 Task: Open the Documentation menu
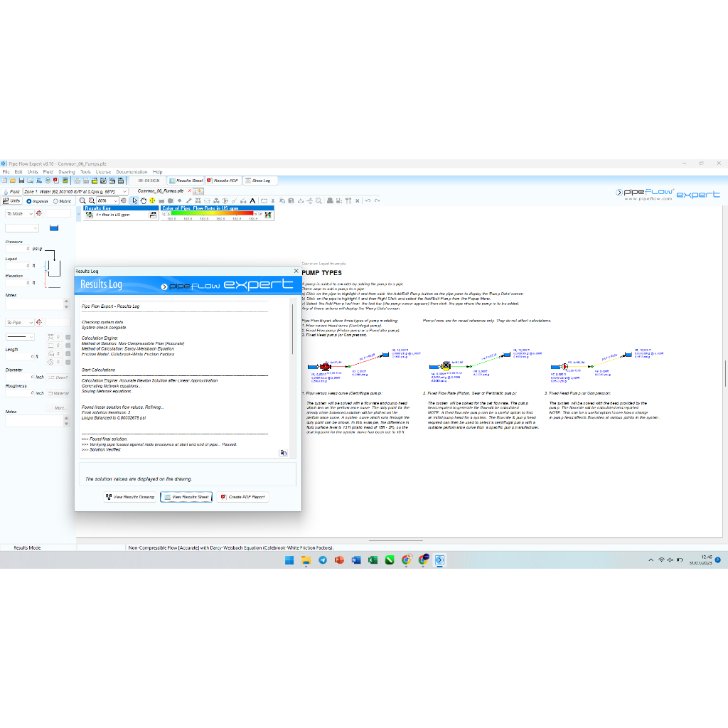tap(132, 172)
